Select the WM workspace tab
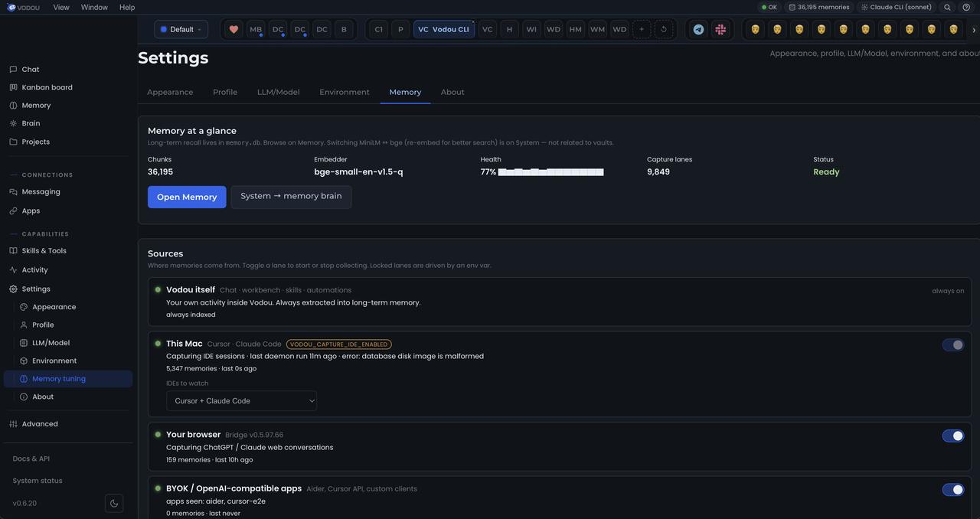Screen dimensions: 980x519 pos(598,29)
